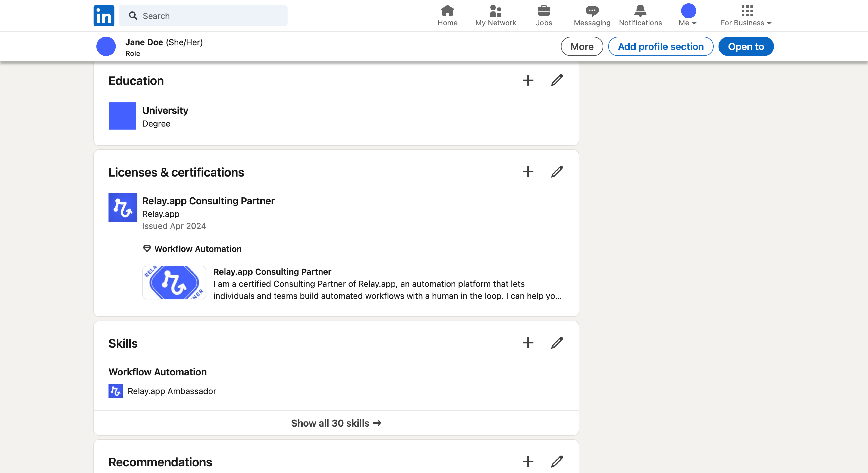Add a new recommendation with the plus icon
Screen dimensions: 868x473
coord(528,462)
